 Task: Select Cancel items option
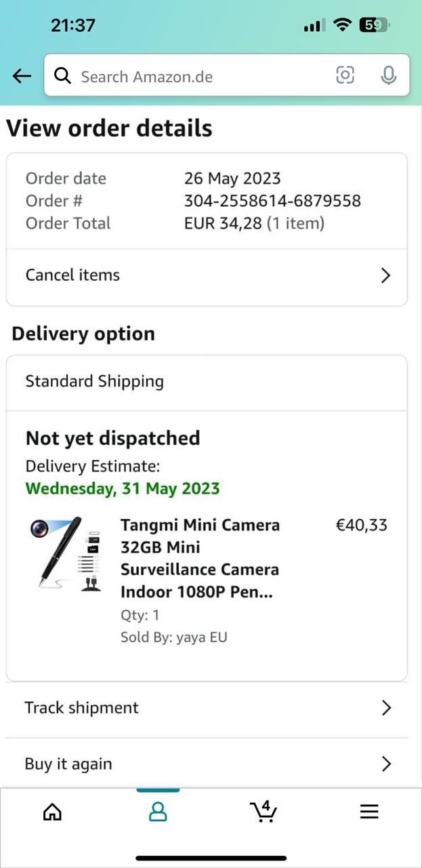click(72, 275)
